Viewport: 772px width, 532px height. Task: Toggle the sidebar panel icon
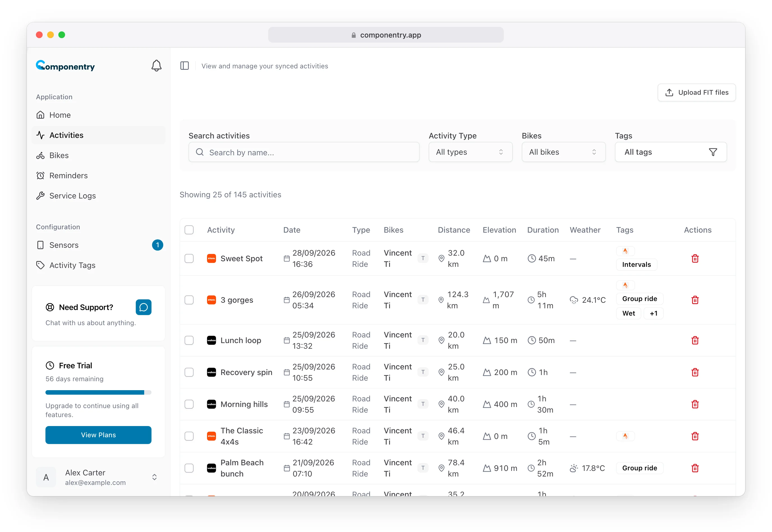(185, 66)
